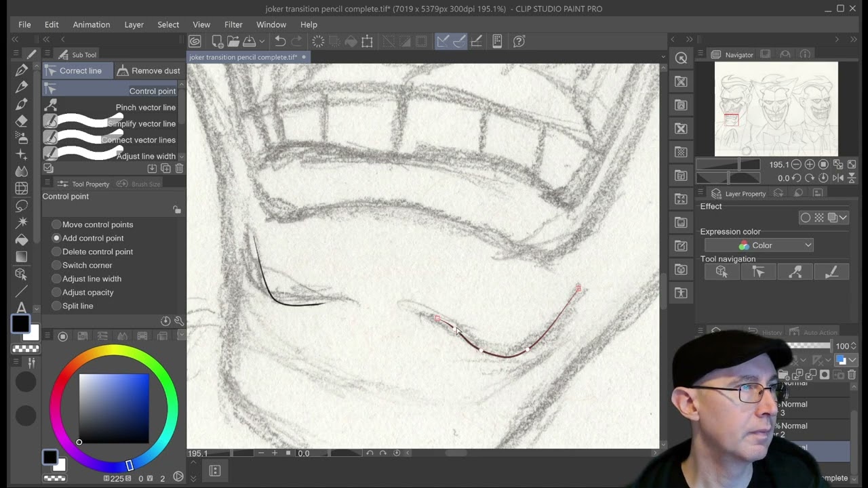Open Expression color dropdown
868x488 pixels.
coord(758,245)
